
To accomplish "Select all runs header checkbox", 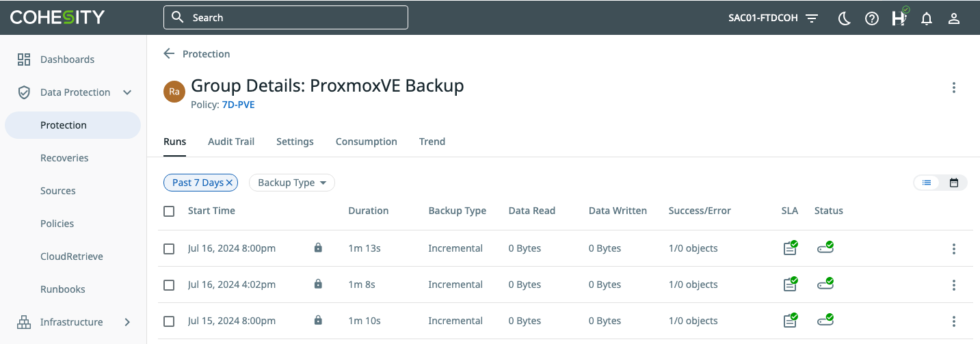I will click(x=169, y=211).
